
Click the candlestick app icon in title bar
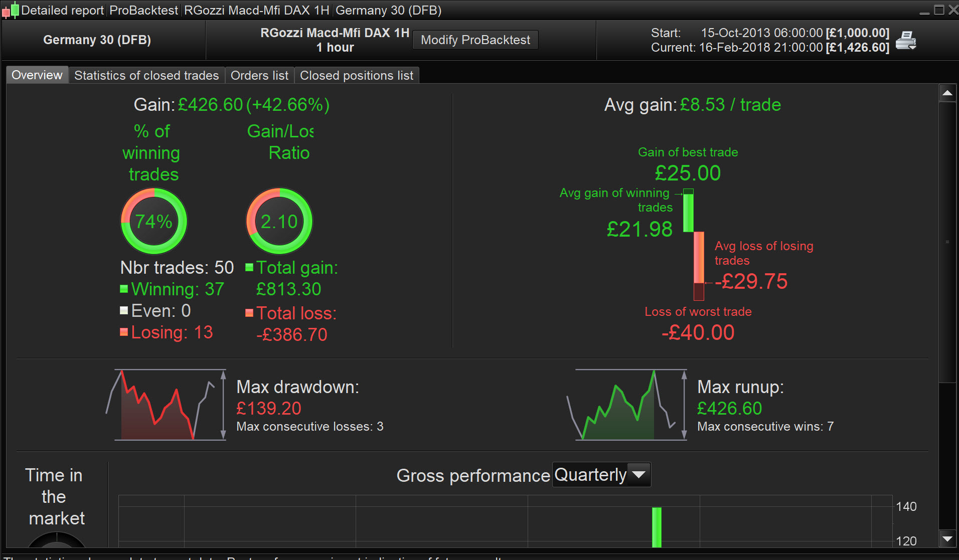coord(11,10)
